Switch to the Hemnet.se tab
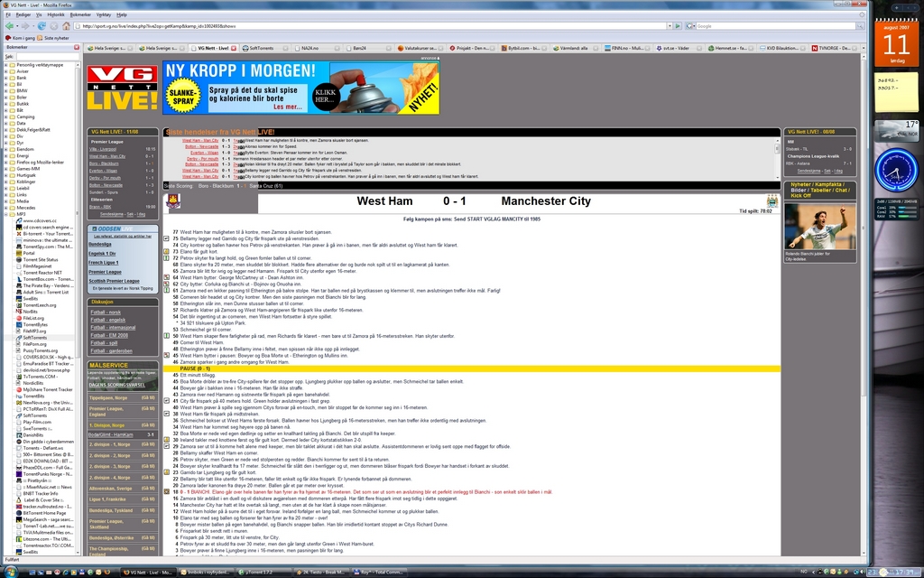The image size is (924, 578). point(731,48)
